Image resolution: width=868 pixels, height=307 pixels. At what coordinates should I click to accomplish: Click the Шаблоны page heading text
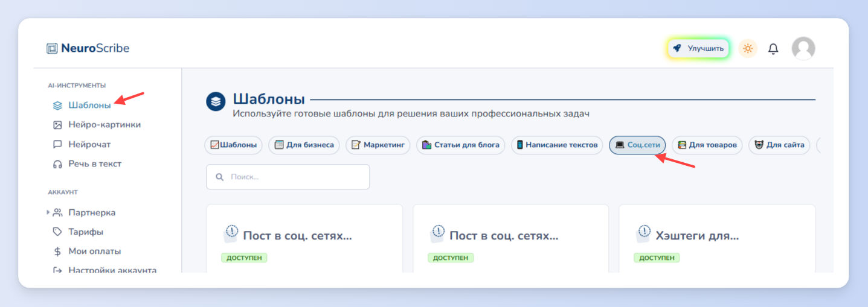pos(269,99)
